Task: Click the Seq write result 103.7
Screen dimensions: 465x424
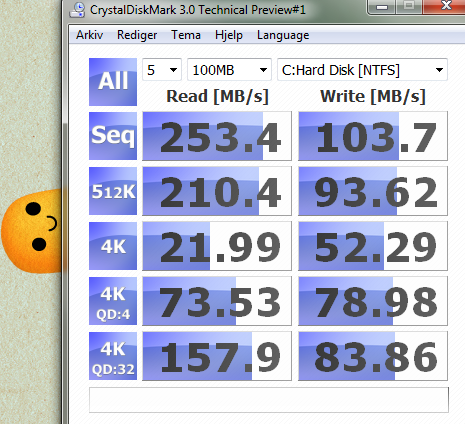Action: (373, 136)
